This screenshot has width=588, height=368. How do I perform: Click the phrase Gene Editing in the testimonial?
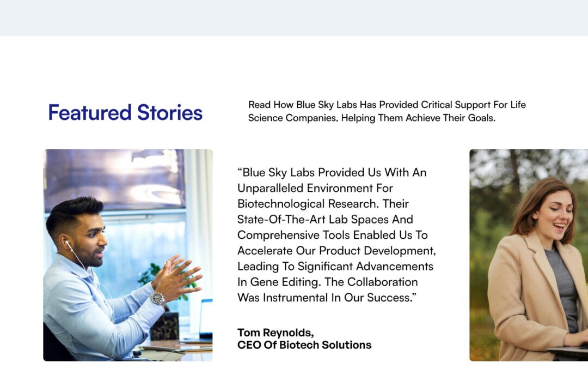286,282
